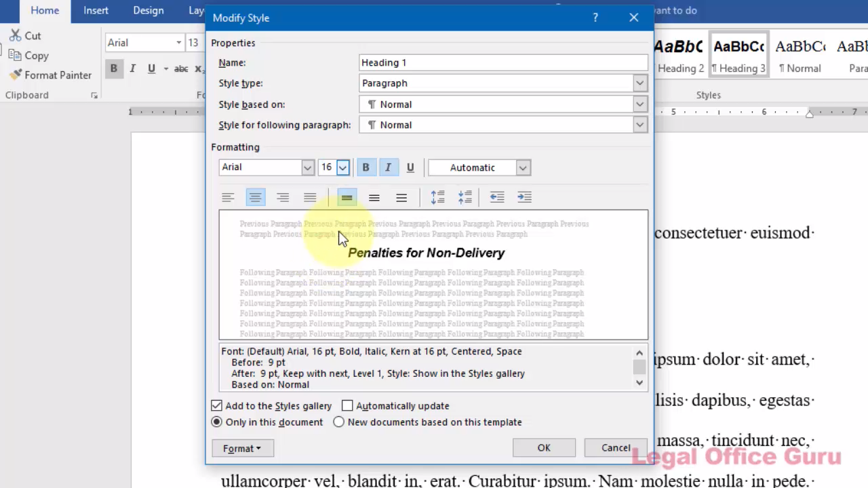Close the Modify Style dialog
The height and width of the screenshot is (488, 868).
click(633, 18)
